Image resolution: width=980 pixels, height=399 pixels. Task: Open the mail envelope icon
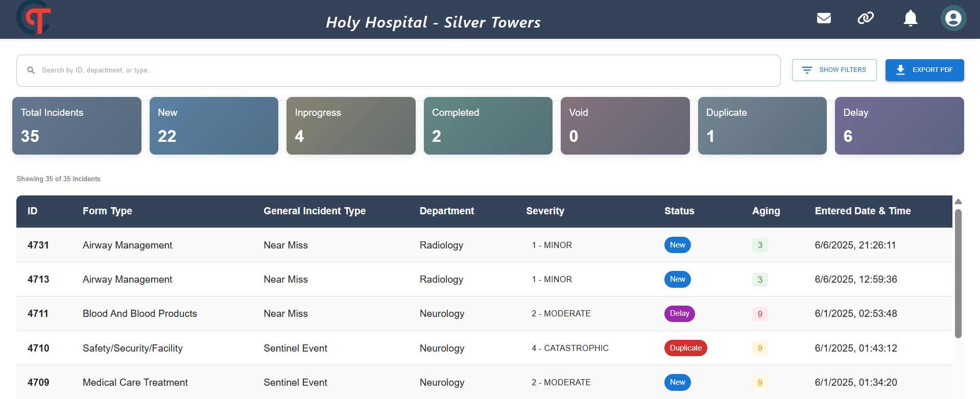(x=824, y=18)
